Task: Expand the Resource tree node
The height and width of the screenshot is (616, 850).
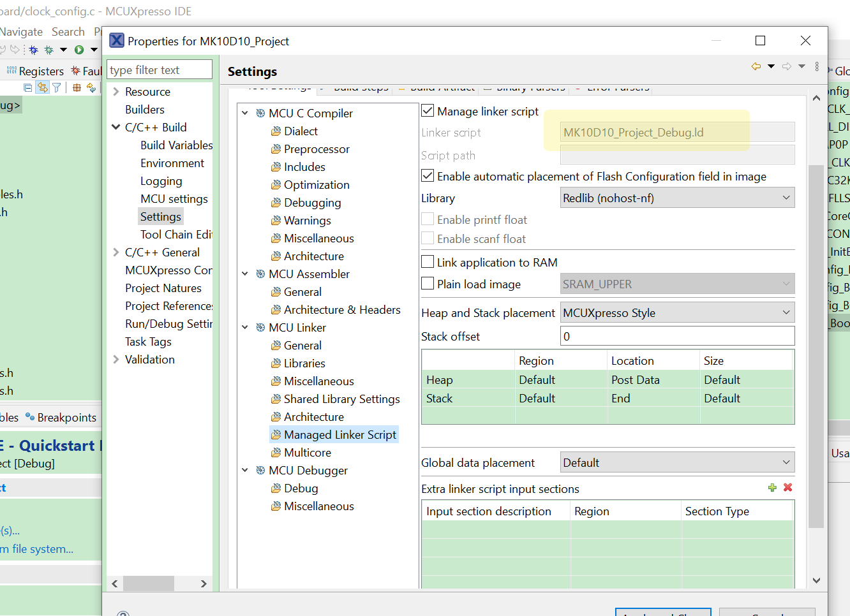Action: pyautogui.click(x=116, y=91)
